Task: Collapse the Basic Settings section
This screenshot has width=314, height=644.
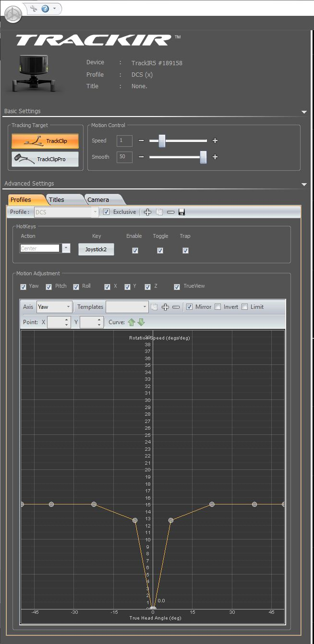Action: [x=303, y=112]
